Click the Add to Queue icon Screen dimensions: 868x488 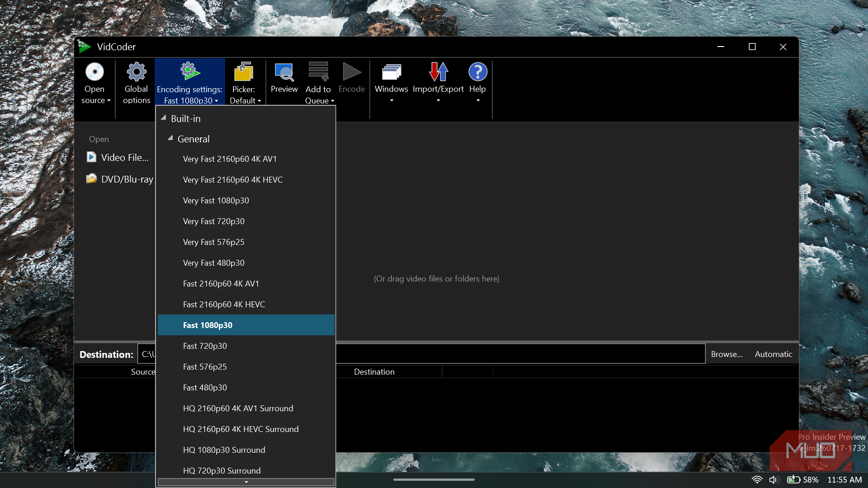click(x=318, y=72)
